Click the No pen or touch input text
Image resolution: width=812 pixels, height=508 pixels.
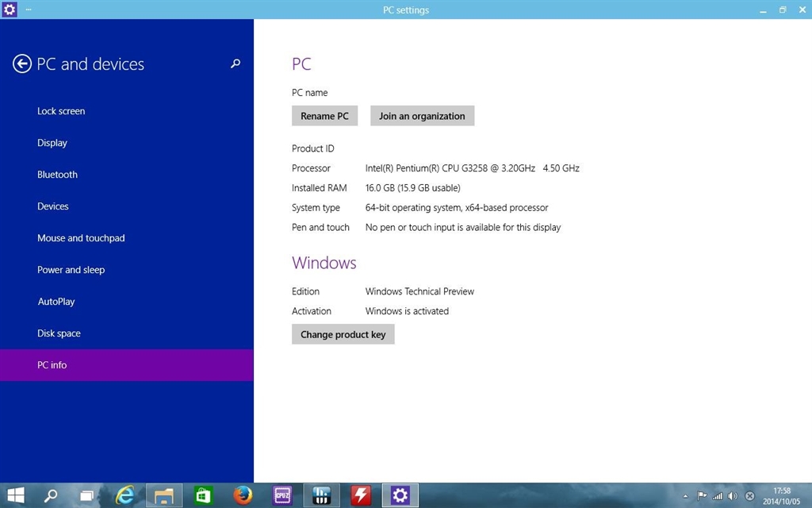pos(463,227)
